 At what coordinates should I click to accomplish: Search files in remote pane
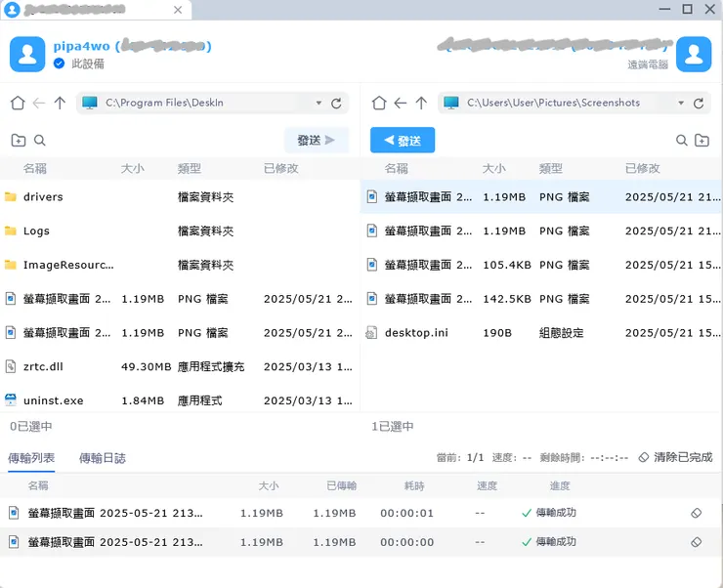click(682, 140)
